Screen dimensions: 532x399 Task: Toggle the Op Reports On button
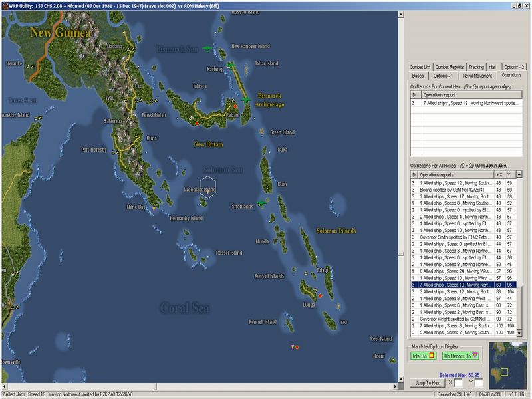(460, 356)
